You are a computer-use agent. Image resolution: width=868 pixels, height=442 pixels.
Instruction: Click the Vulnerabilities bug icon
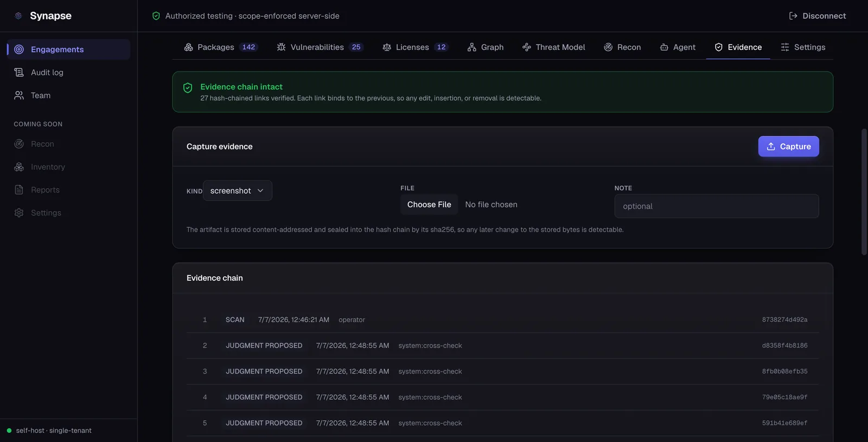click(281, 47)
